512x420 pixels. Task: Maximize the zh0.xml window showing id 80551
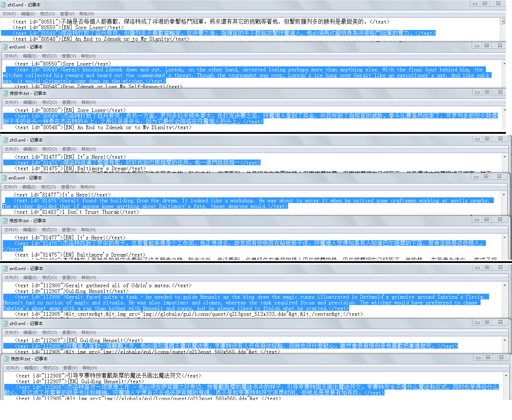pyautogui.click(x=485, y=4)
